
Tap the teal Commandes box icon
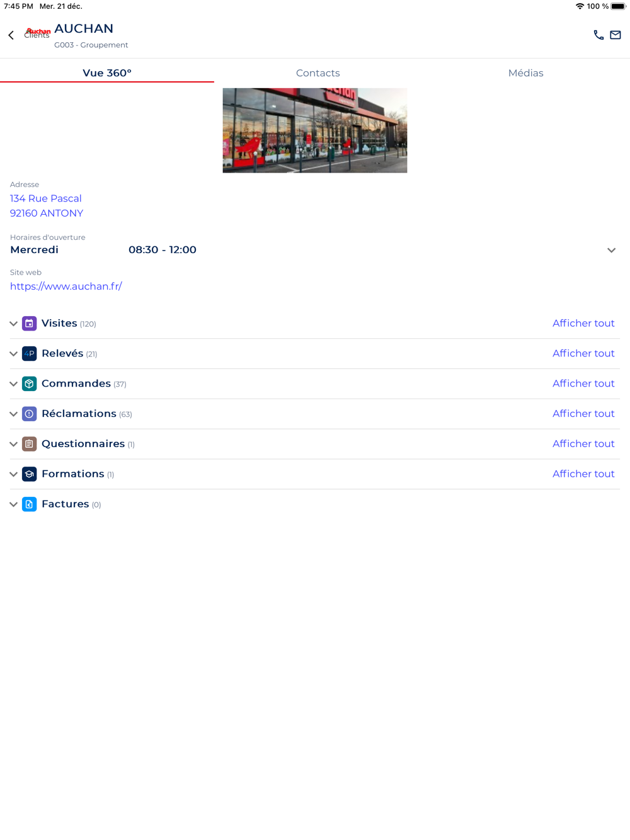(29, 384)
